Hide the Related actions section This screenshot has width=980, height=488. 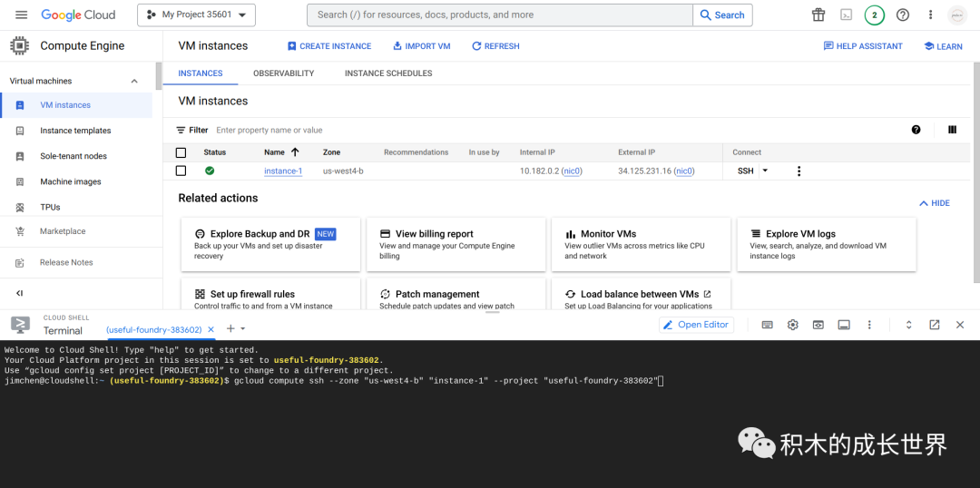coord(935,203)
